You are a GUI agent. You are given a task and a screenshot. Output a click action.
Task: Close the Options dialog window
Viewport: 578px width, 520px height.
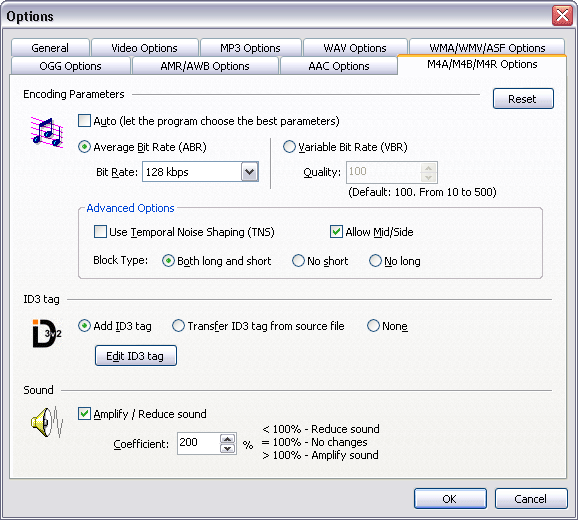pyautogui.click(x=562, y=16)
